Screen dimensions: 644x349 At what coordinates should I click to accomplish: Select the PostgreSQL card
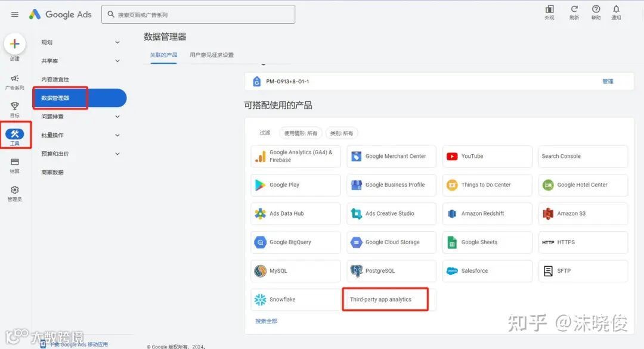[x=391, y=271]
